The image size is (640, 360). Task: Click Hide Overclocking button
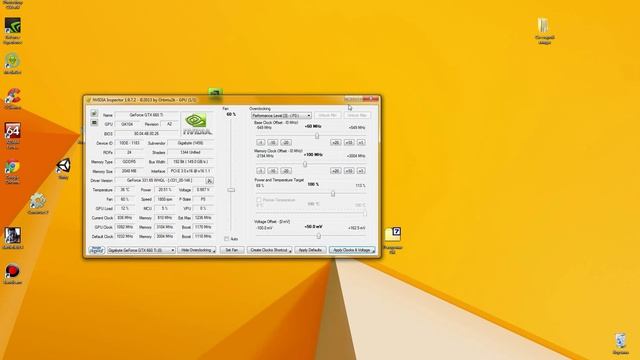click(197, 250)
